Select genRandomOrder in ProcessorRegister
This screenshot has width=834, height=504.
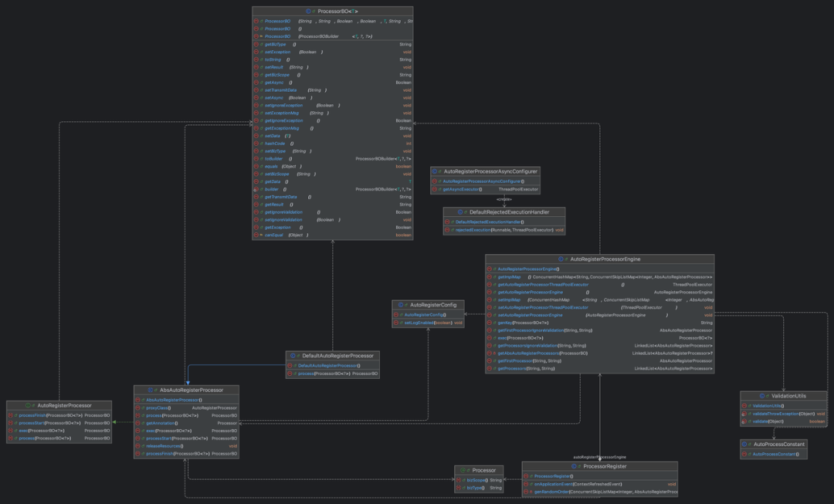[600, 492]
